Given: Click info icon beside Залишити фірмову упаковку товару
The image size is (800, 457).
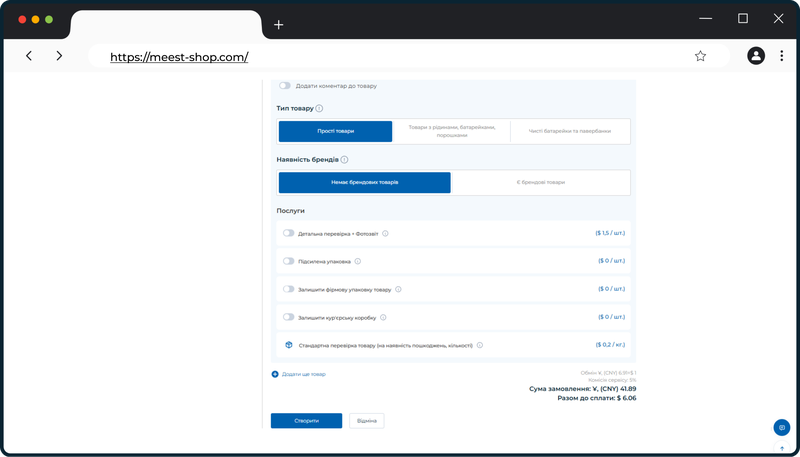Looking at the screenshot, I should click(x=398, y=289).
